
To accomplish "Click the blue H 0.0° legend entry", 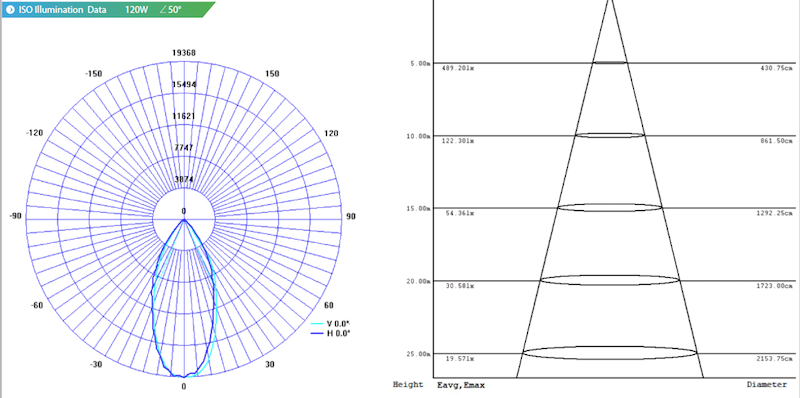I will (x=331, y=333).
